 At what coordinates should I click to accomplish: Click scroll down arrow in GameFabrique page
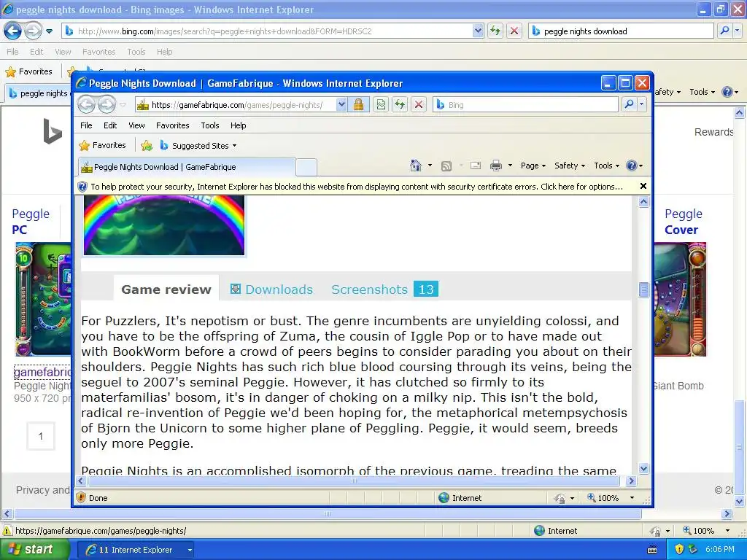point(643,469)
